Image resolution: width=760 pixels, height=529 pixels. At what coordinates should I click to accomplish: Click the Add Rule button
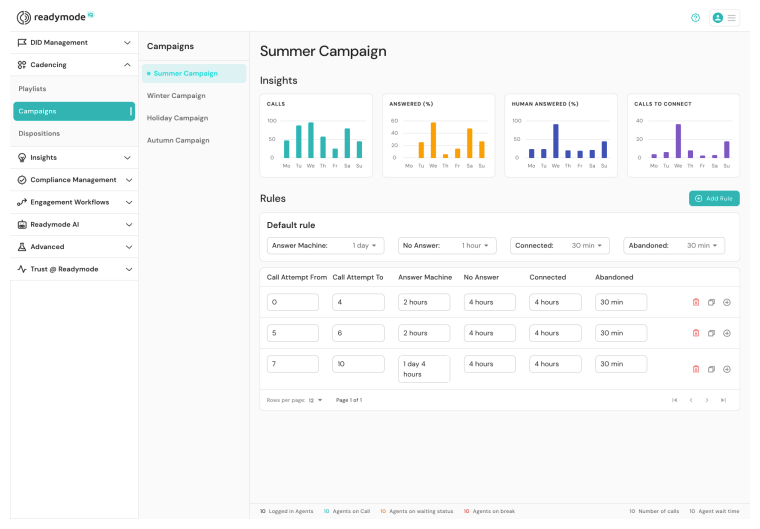pyautogui.click(x=714, y=199)
